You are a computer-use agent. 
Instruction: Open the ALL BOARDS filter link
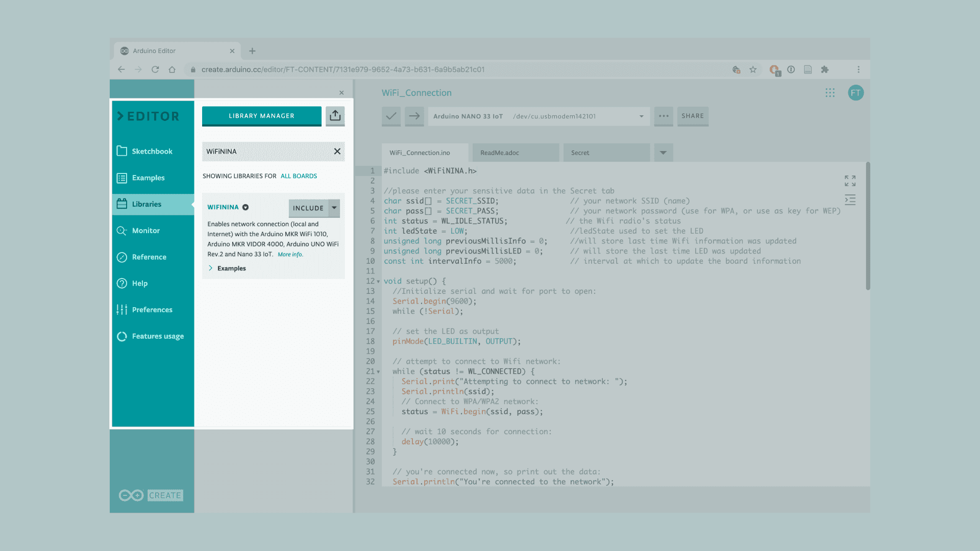coord(299,176)
